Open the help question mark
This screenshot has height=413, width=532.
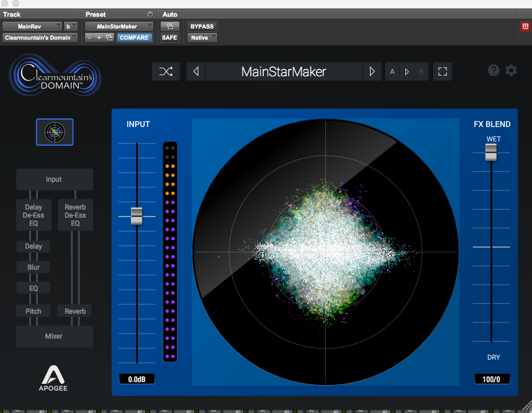(x=494, y=71)
